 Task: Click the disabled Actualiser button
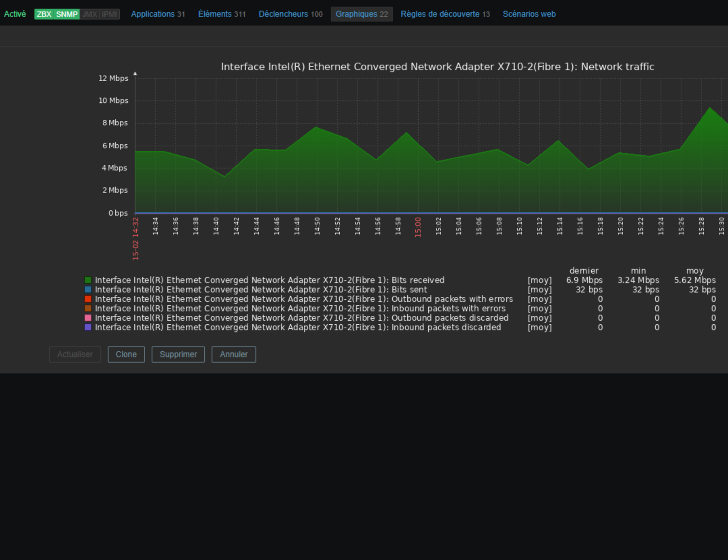click(x=75, y=355)
